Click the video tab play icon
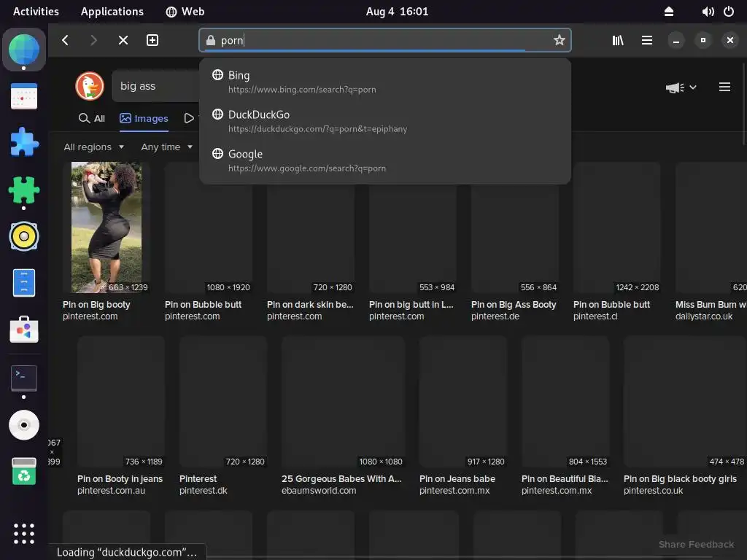Screen dimensions: 747x560 189,118
